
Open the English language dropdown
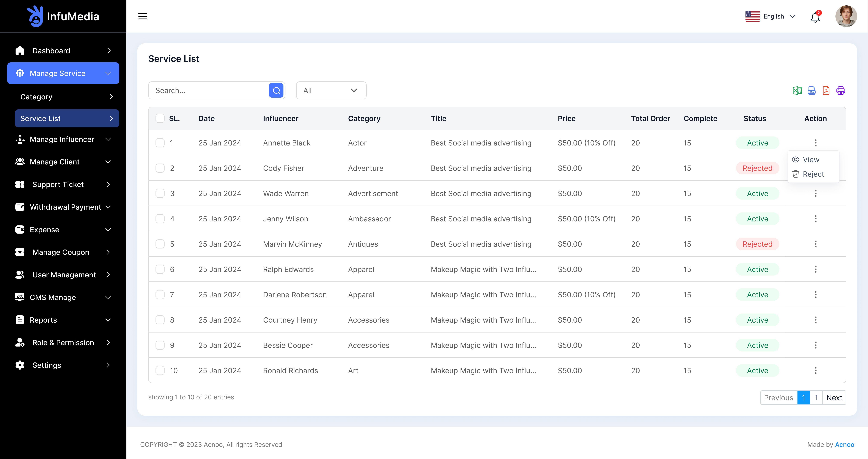click(x=771, y=16)
